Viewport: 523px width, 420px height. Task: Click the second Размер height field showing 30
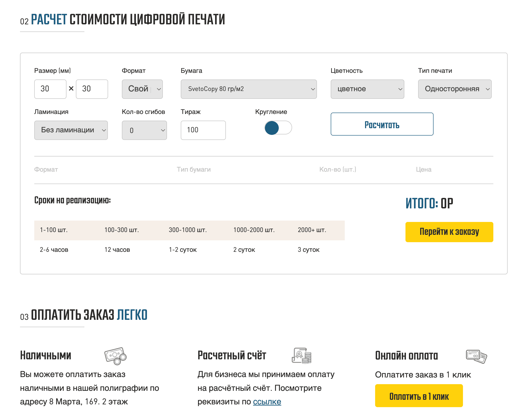[x=92, y=89]
